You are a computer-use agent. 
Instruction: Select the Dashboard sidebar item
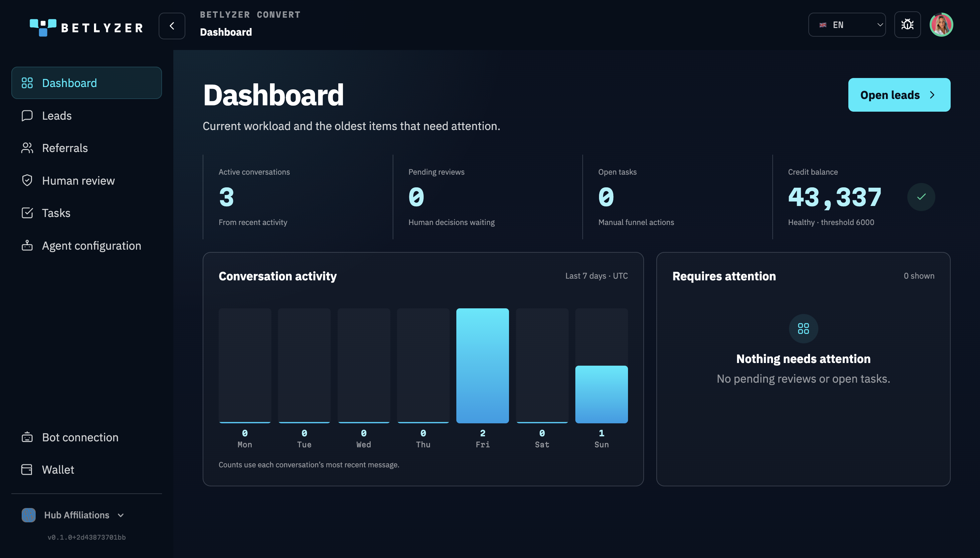[x=87, y=83]
